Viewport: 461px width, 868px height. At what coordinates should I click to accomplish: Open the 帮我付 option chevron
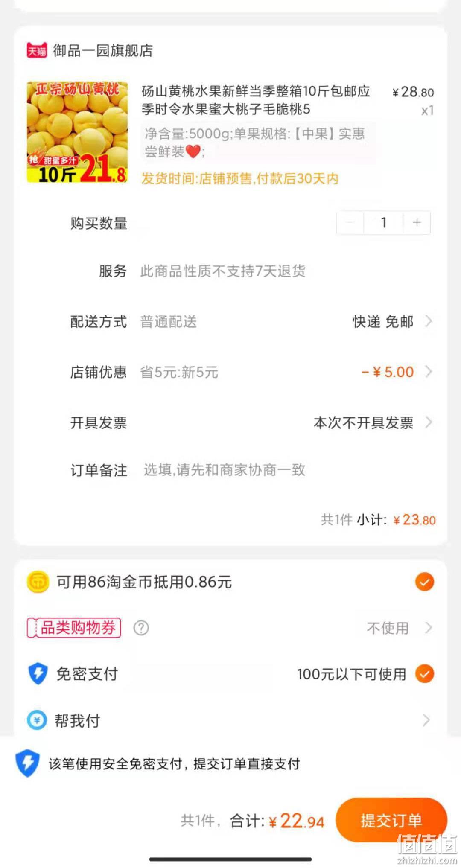tap(426, 720)
